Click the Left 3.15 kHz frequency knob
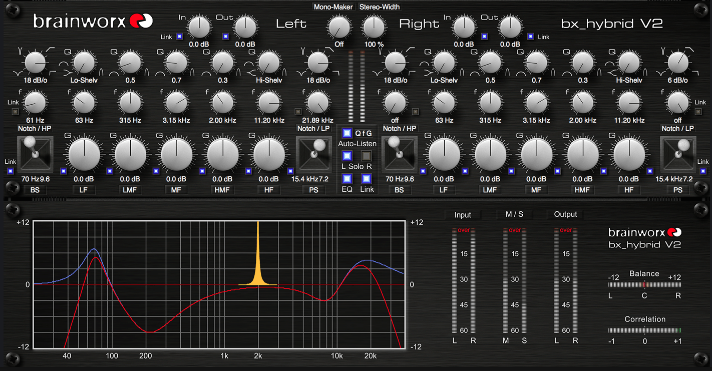 click(176, 103)
